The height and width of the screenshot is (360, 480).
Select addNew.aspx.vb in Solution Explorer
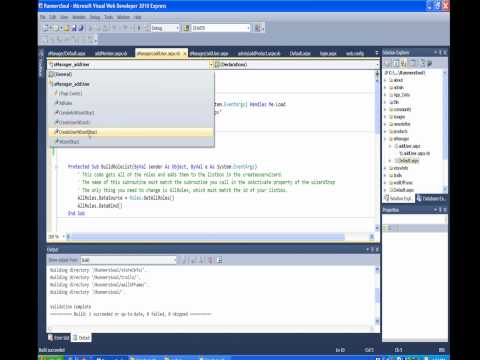[x=415, y=154]
